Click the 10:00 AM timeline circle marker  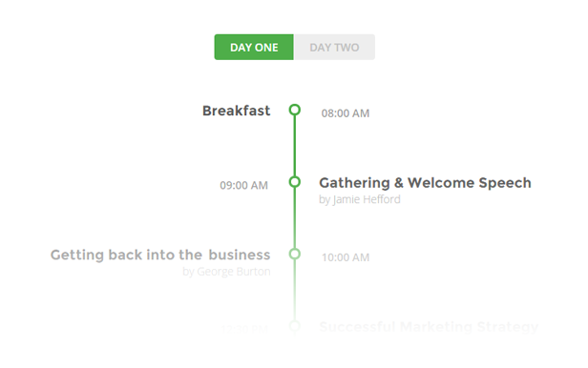295,254
